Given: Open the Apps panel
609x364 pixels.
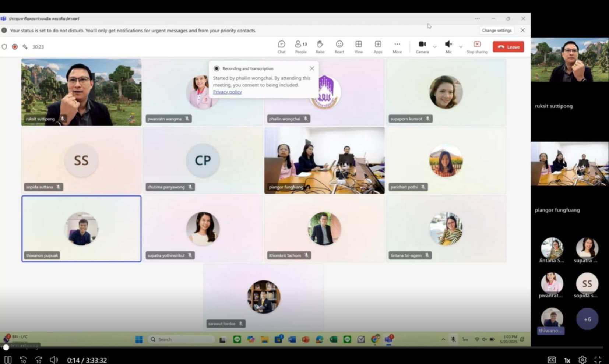Looking at the screenshot, I should point(378,46).
